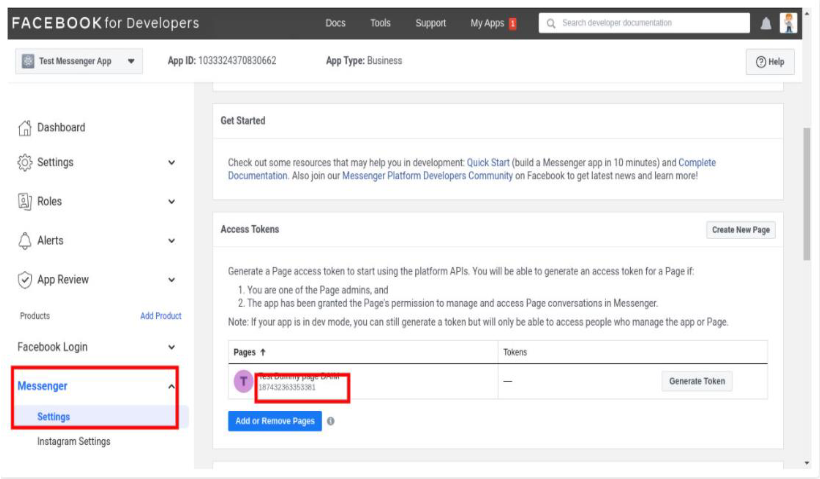Image resolution: width=820 pixels, height=479 pixels.
Task: Open the Quick Start link
Action: [488, 163]
